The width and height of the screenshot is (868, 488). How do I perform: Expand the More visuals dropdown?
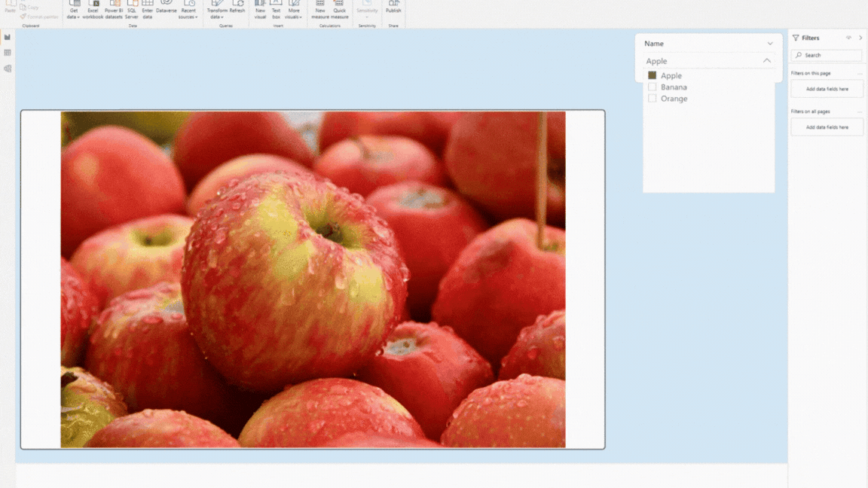click(x=294, y=11)
